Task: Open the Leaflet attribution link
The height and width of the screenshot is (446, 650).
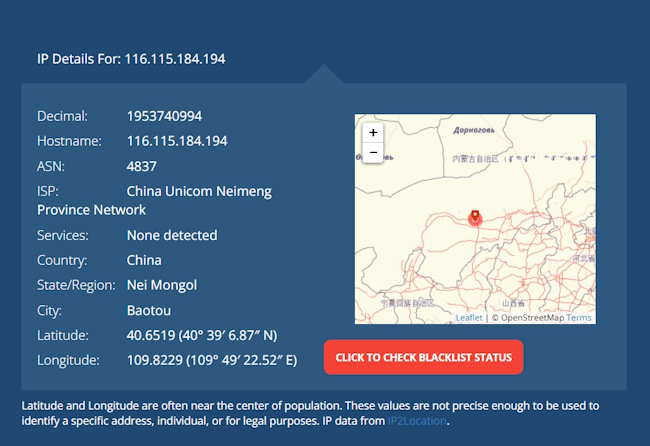Action: tap(469, 318)
